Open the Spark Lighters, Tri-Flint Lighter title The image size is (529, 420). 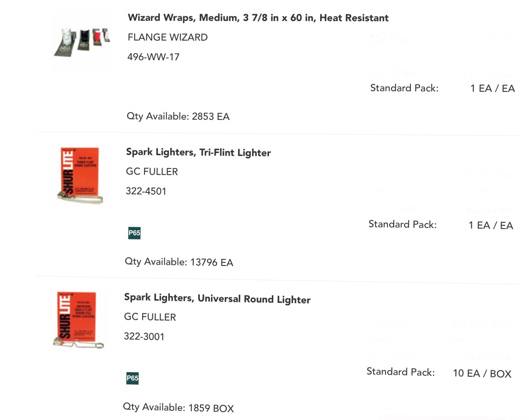tap(198, 152)
